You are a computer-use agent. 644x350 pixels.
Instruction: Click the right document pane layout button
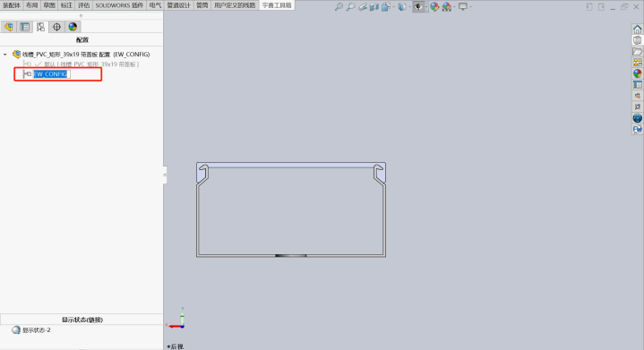pos(601,7)
